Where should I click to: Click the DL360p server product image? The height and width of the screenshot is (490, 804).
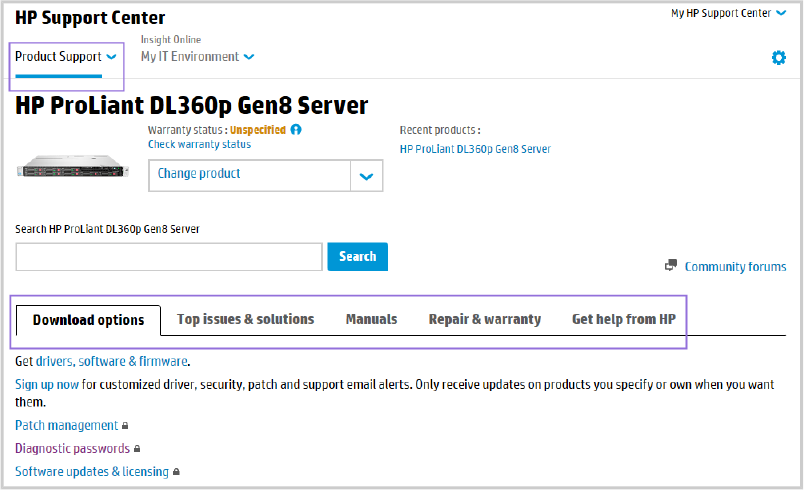73,167
